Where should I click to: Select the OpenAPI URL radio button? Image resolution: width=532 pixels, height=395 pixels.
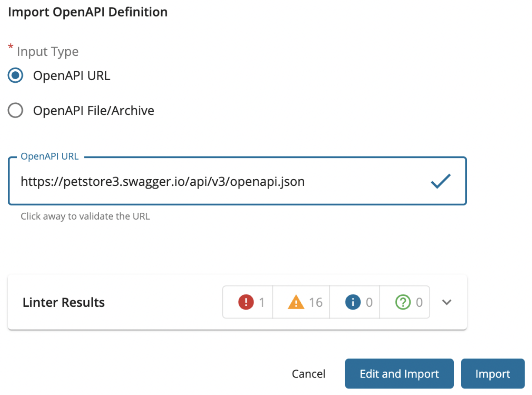coord(16,75)
